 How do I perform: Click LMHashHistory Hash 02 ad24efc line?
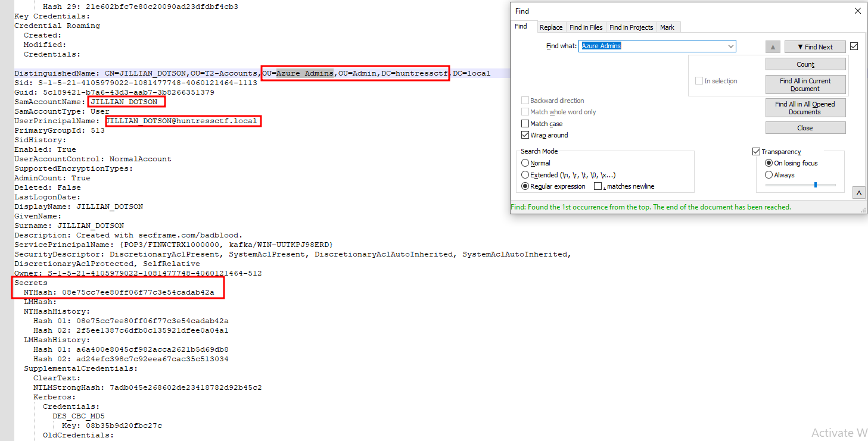pos(131,359)
